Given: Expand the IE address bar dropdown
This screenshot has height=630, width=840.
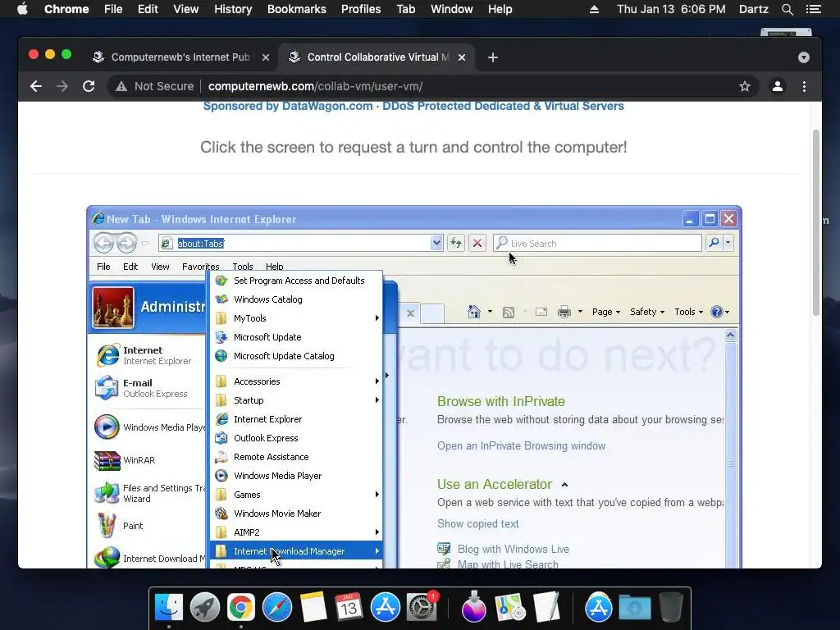Looking at the screenshot, I should tap(436, 243).
